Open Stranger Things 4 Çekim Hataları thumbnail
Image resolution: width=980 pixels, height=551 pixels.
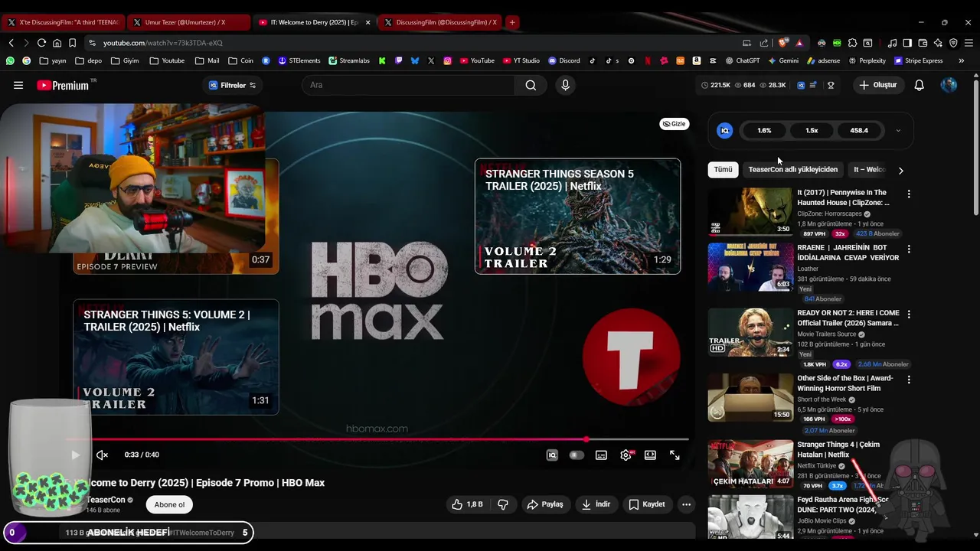click(750, 464)
